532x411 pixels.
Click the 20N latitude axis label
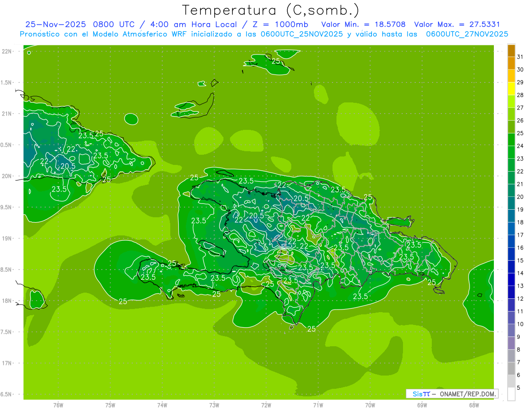[8, 176]
